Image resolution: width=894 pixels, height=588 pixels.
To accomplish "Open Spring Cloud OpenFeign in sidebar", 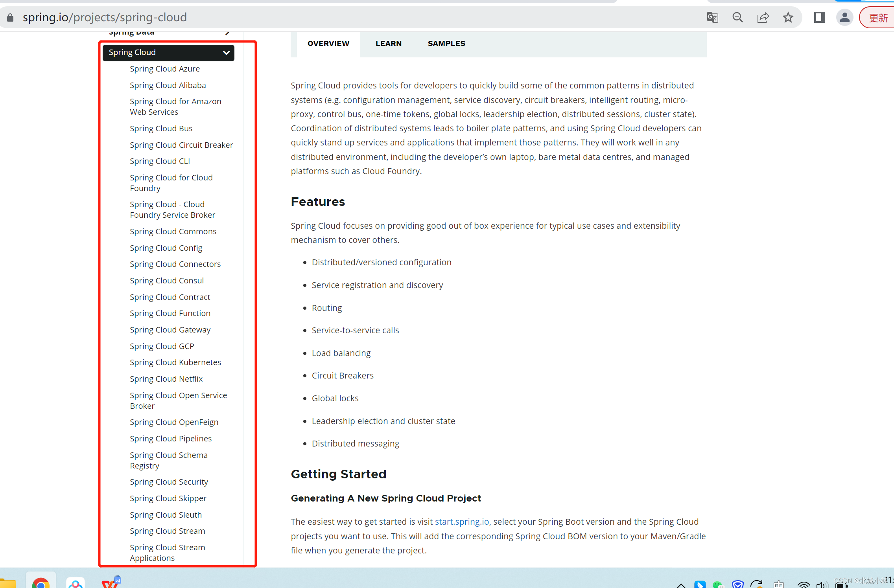I will [174, 422].
